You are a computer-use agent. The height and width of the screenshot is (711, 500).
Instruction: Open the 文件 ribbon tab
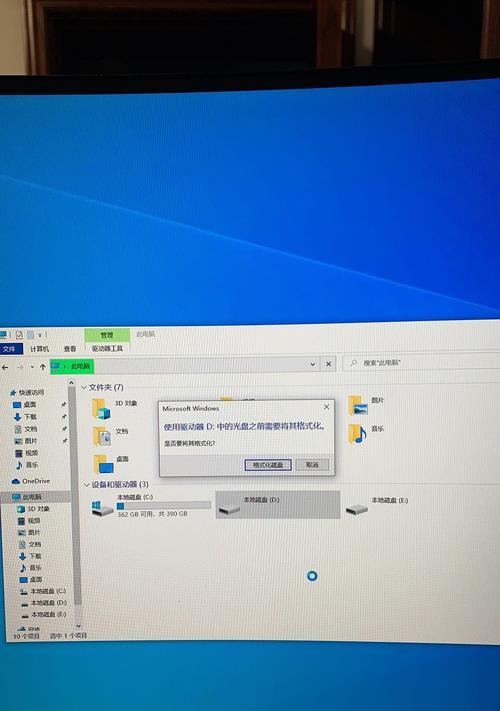10,349
